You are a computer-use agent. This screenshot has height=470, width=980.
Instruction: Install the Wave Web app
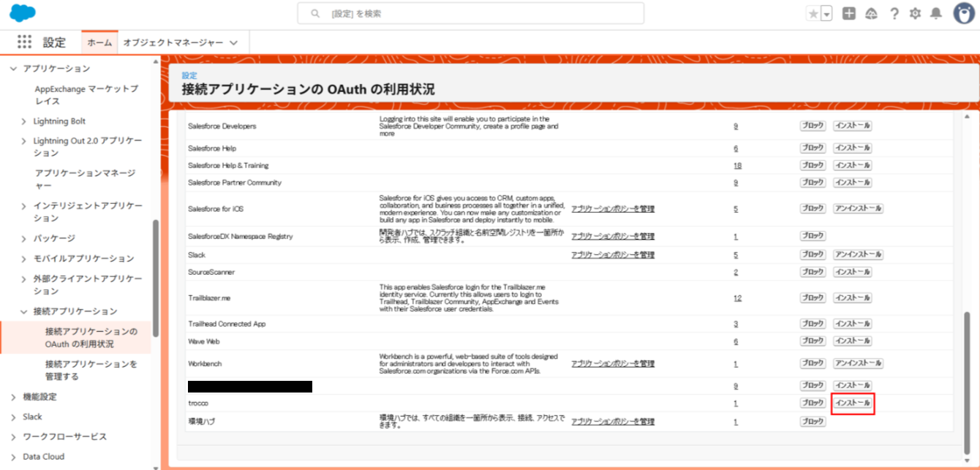point(853,341)
